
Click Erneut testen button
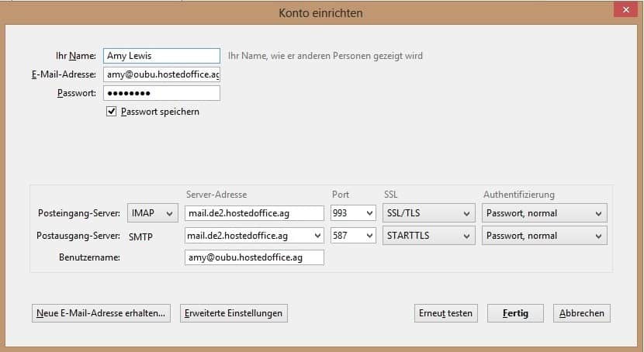[x=445, y=313]
